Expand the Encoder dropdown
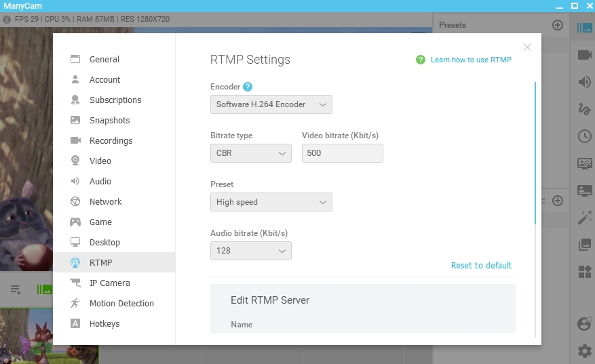 pyautogui.click(x=271, y=104)
